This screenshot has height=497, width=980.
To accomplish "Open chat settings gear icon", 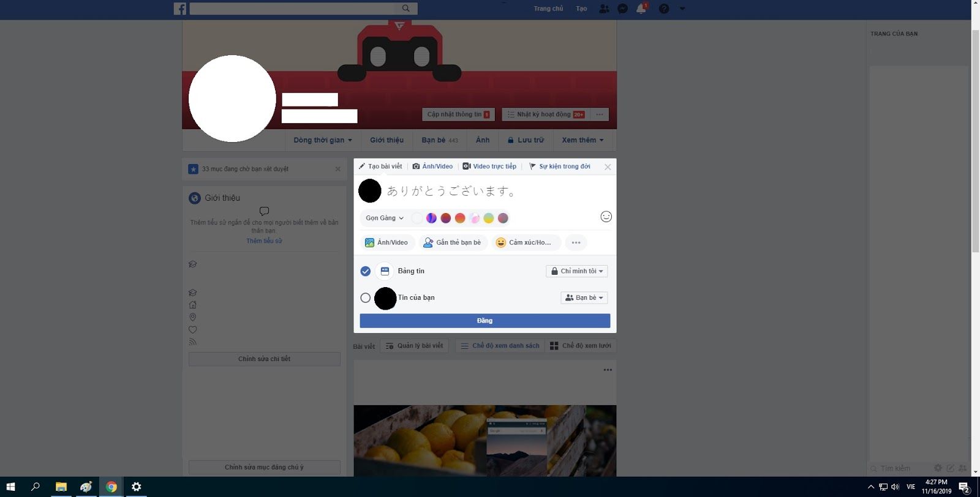I will pos(938,468).
